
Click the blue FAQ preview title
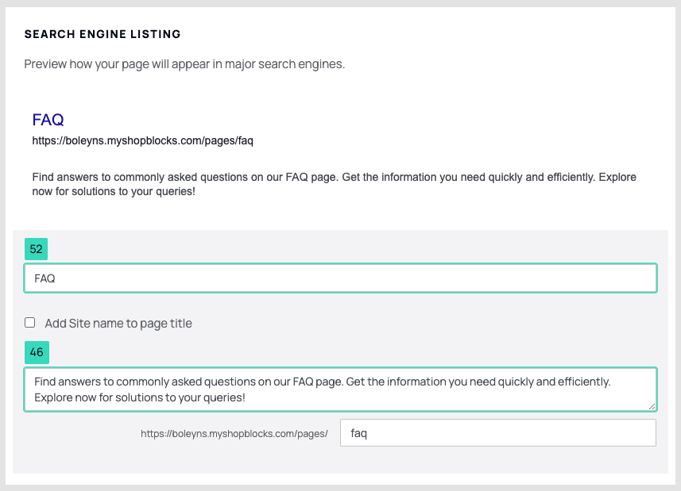coord(48,120)
